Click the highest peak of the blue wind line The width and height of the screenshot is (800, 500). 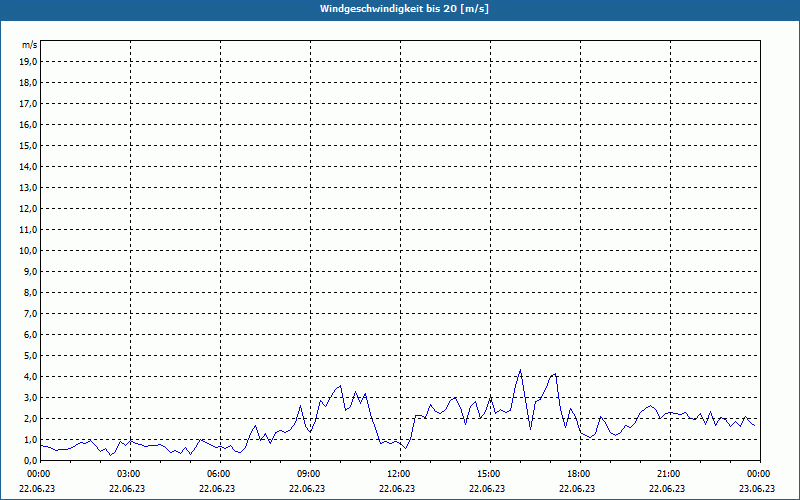click(520, 370)
